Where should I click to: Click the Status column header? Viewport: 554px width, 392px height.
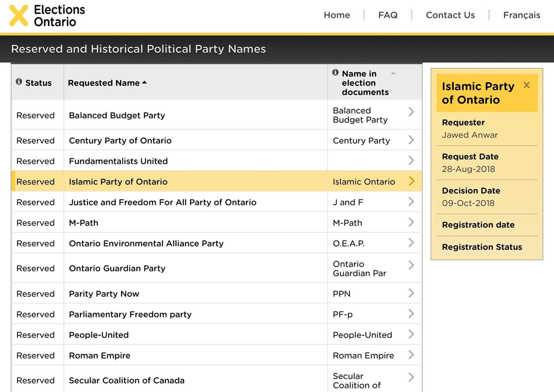pos(38,83)
